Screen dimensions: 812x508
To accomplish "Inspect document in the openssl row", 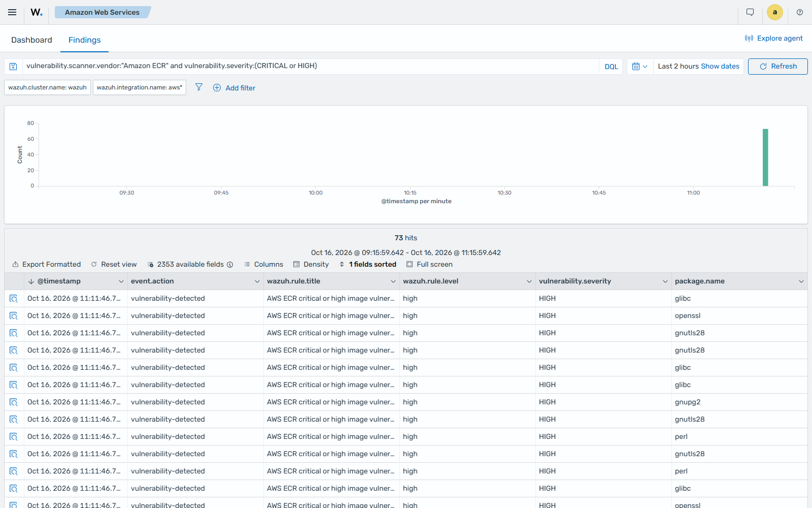I will [14, 316].
